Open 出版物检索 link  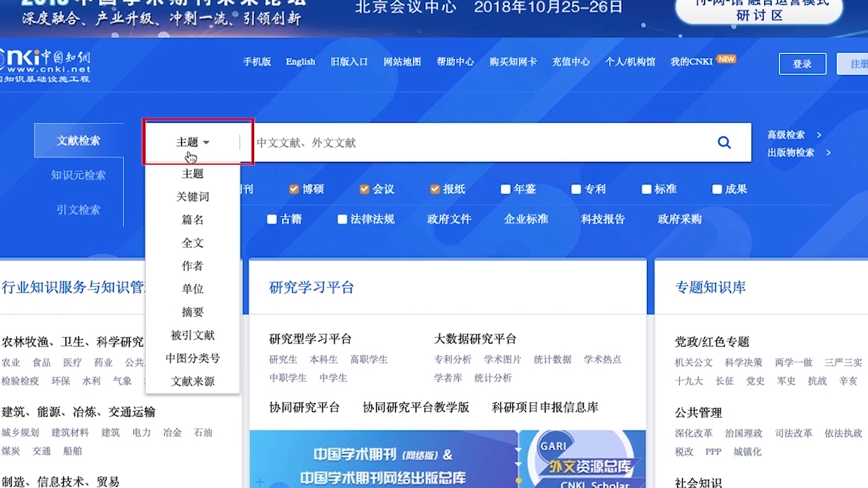[791, 152]
